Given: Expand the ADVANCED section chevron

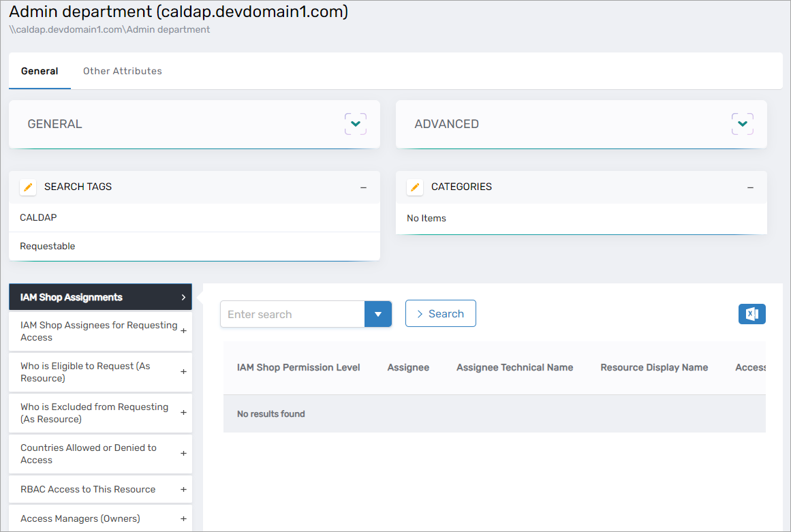Looking at the screenshot, I should (742, 124).
